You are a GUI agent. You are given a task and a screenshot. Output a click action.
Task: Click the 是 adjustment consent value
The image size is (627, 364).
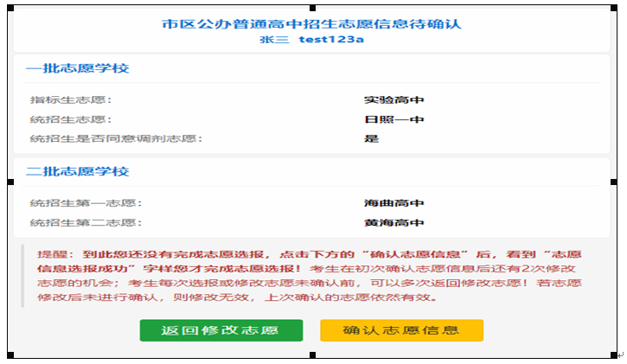[372, 138]
